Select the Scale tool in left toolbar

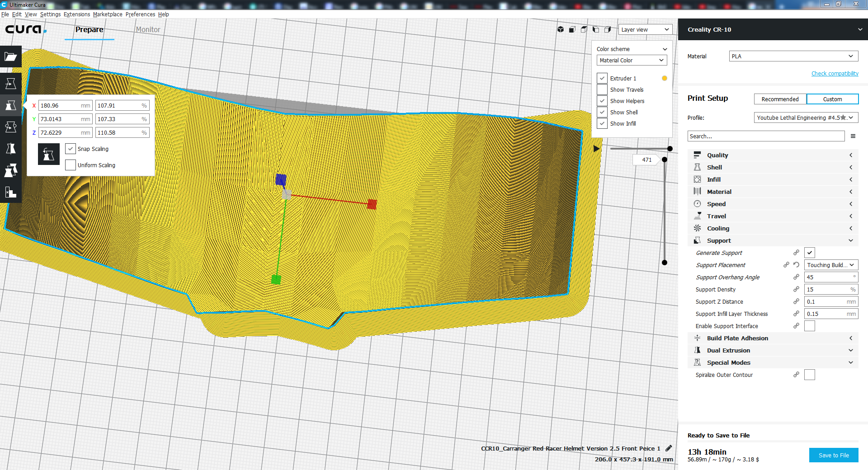[x=11, y=105]
